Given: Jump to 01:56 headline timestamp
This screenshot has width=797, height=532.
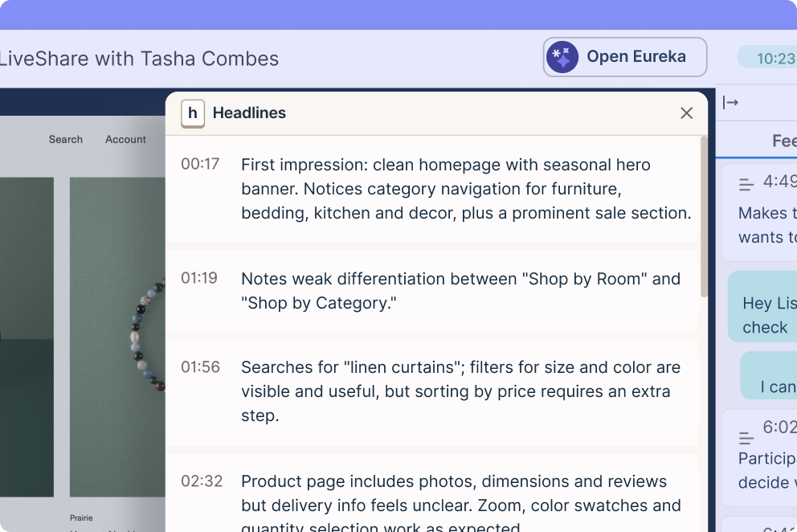Looking at the screenshot, I should [x=200, y=366].
